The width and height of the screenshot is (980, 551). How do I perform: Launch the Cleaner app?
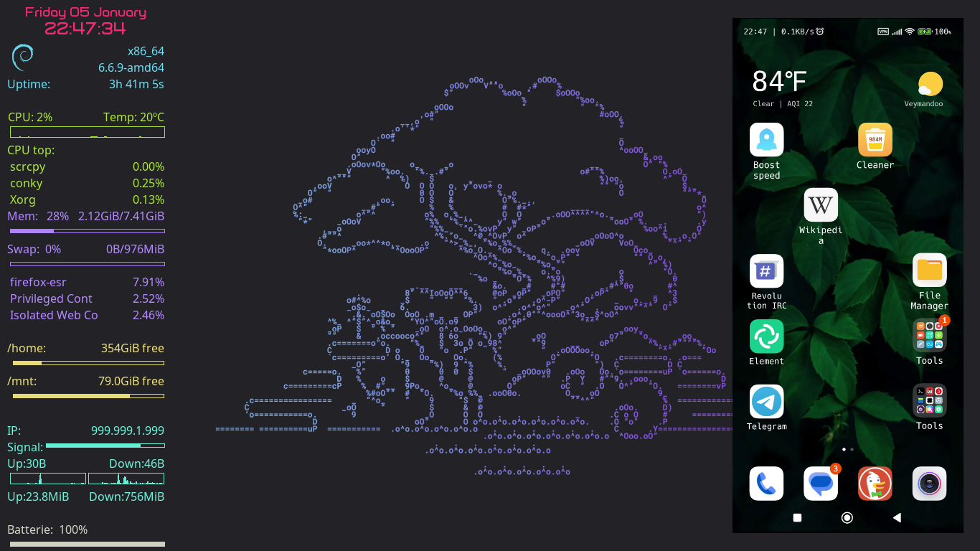(875, 140)
